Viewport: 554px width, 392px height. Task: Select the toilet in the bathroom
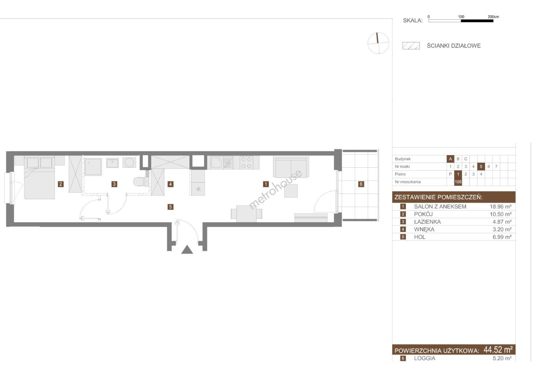pos(139,181)
